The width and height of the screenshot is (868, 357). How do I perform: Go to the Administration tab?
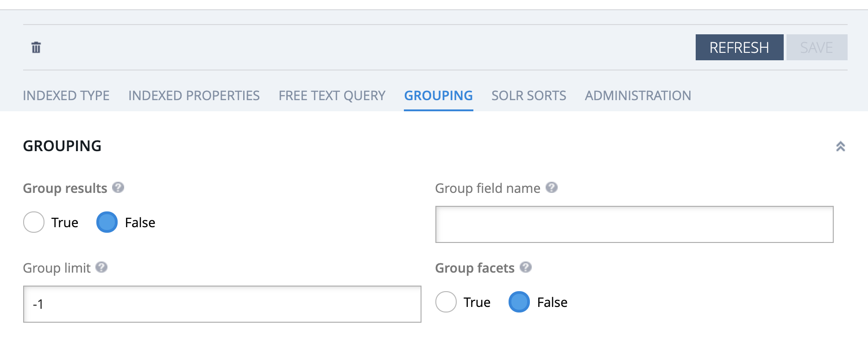pos(638,96)
